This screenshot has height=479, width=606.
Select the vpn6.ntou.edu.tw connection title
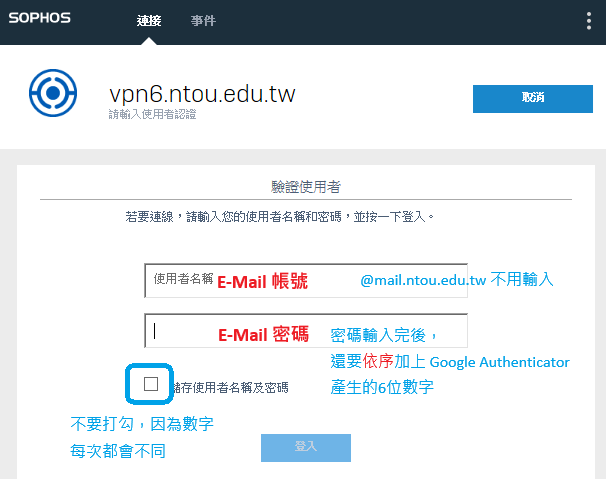[x=202, y=93]
